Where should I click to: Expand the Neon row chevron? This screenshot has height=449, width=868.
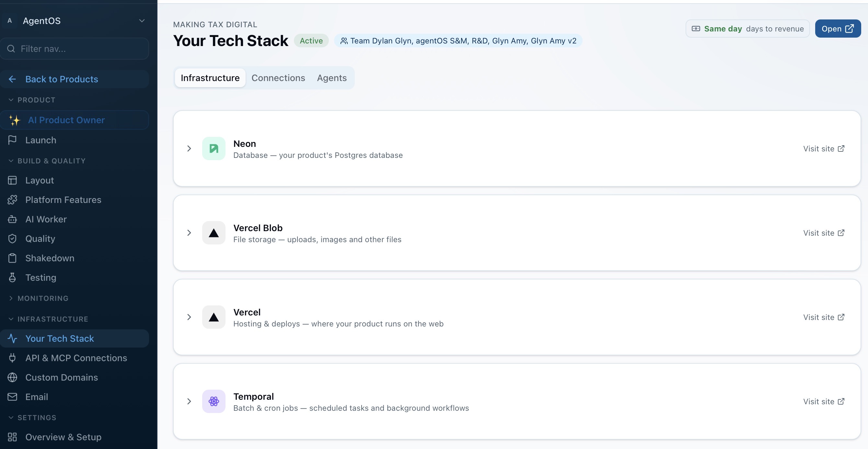point(189,148)
